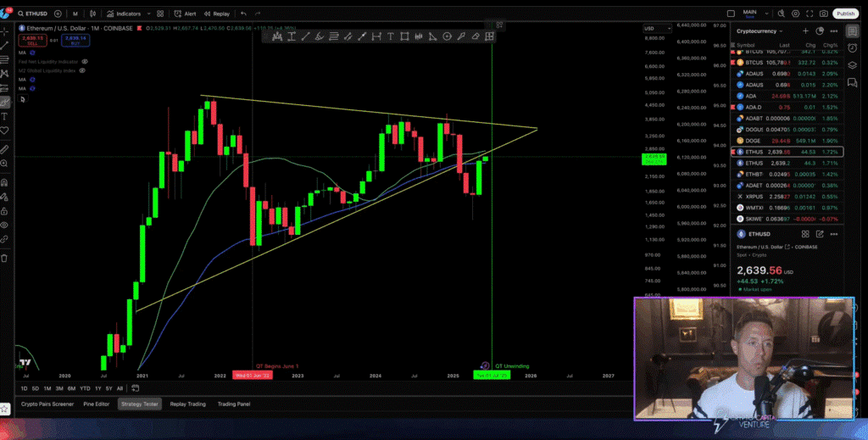The width and height of the screenshot is (868, 440).
Task: Add a symbol to the watchlist
Action: 805,31
